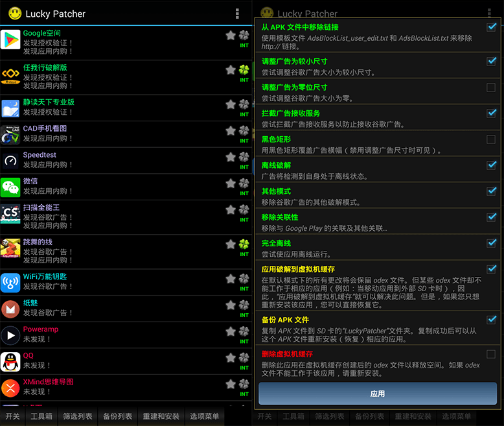Open the 重建和安装 tab

pyautogui.click(x=161, y=416)
